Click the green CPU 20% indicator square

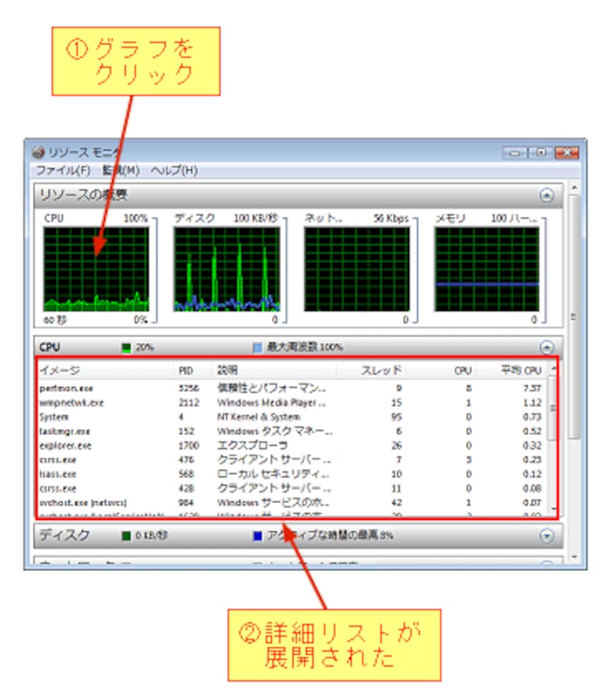[x=126, y=347]
